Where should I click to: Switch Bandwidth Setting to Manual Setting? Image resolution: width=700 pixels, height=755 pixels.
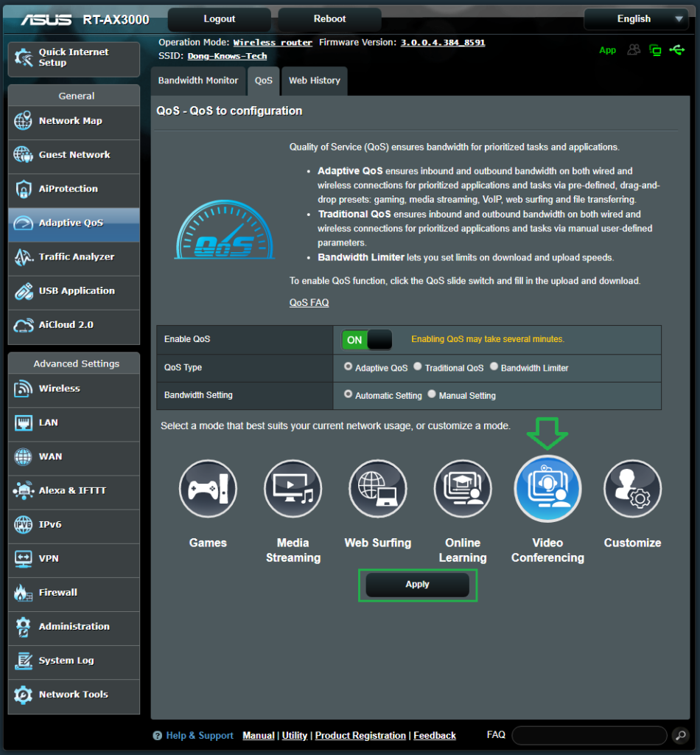(x=431, y=393)
